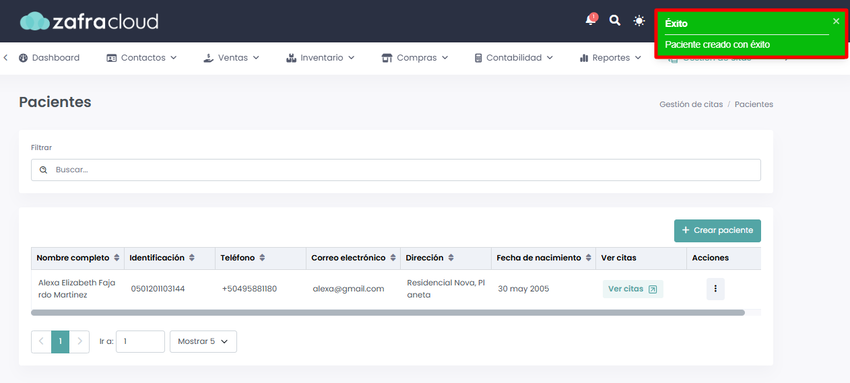Dismiss the Éxito success notification

(x=836, y=21)
